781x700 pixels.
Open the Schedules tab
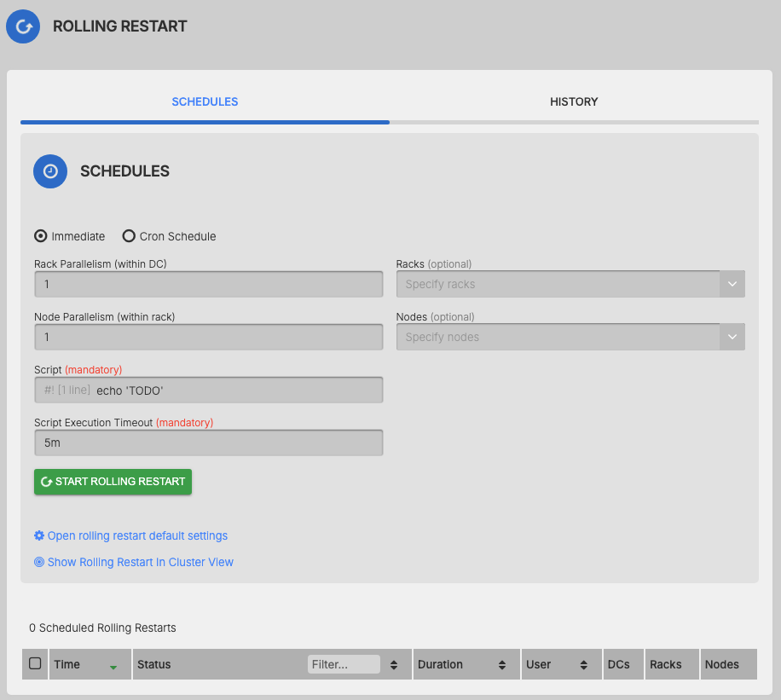(205, 102)
